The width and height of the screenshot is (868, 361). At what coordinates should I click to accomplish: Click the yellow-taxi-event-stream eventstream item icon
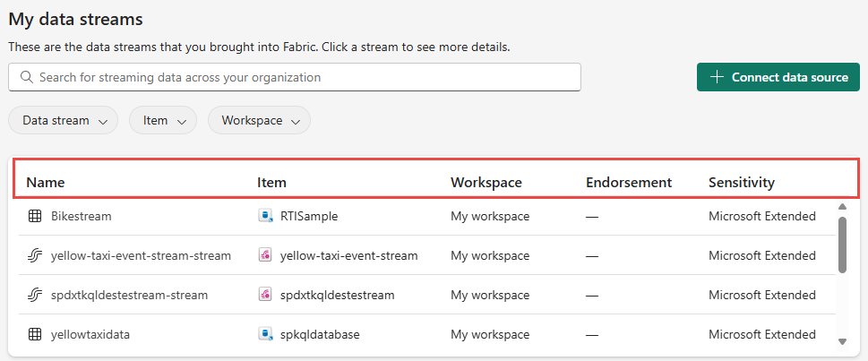(x=265, y=255)
